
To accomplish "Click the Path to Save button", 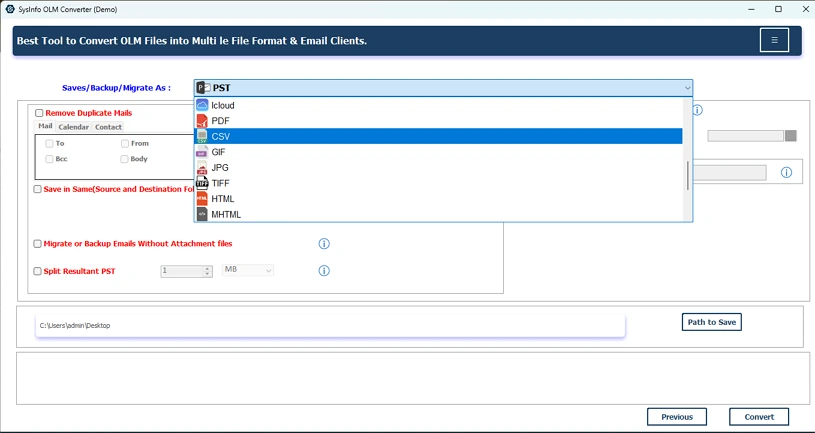I will [x=712, y=322].
